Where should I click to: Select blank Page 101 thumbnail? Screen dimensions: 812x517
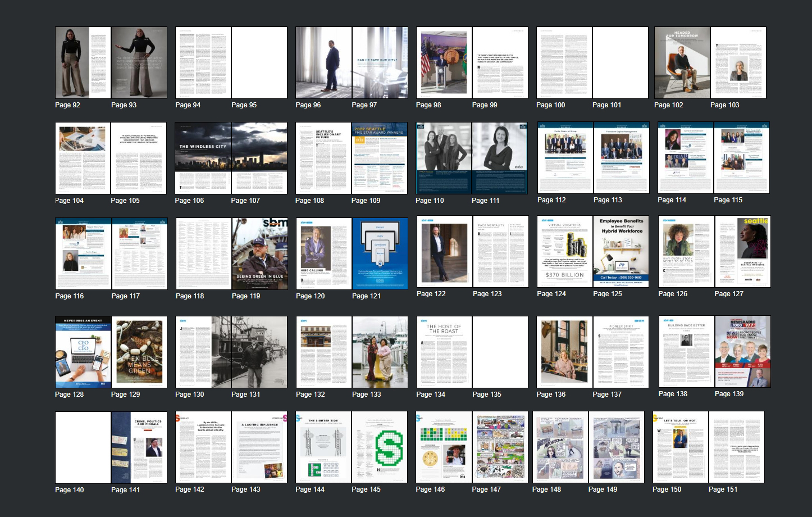click(621, 63)
